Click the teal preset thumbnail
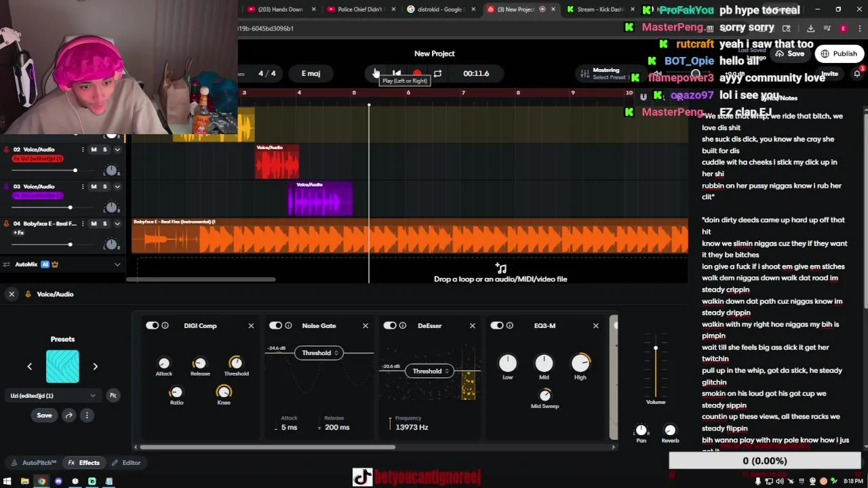868x488 pixels. click(62, 367)
